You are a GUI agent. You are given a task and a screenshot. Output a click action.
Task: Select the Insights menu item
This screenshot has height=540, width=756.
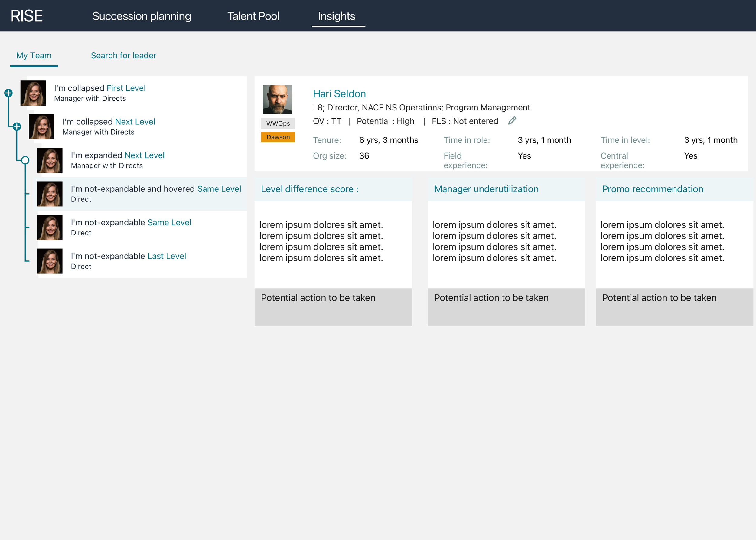pyautogui.click(x=336, y=16)
